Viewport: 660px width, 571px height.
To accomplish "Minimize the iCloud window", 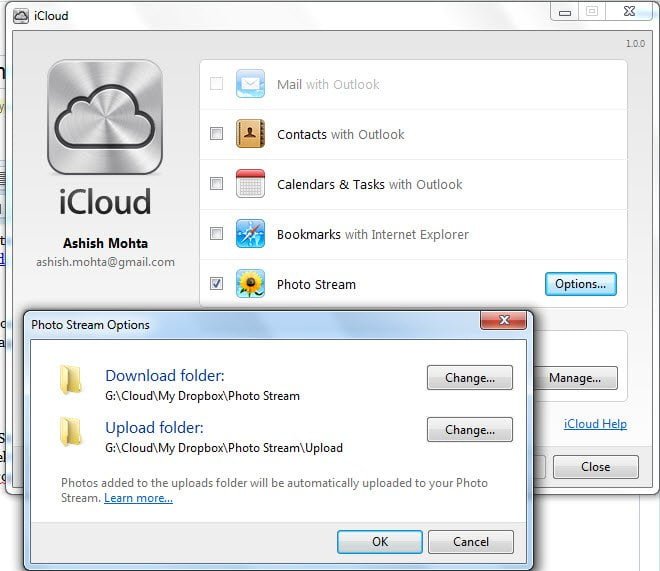I will (x=564, y=12).
